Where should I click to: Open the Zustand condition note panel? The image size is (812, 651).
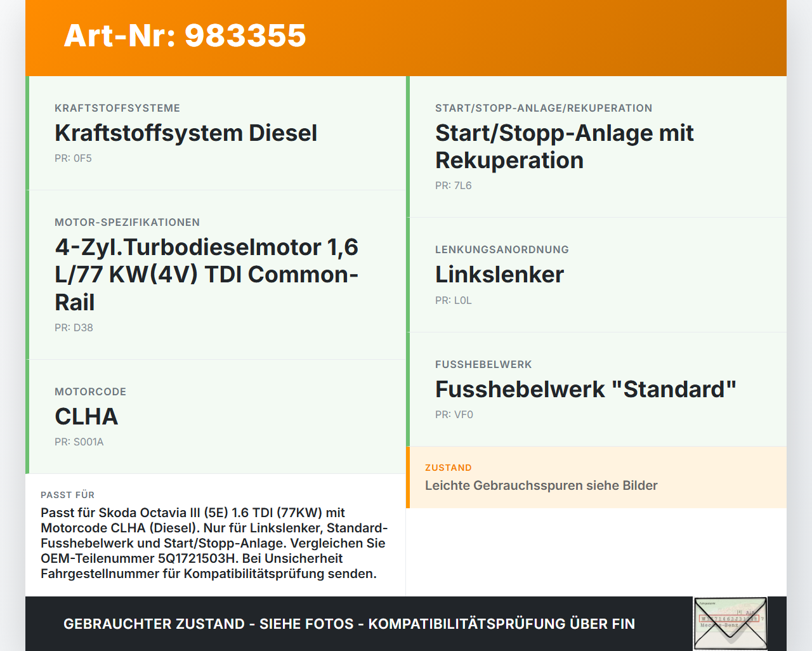[598, 477]
